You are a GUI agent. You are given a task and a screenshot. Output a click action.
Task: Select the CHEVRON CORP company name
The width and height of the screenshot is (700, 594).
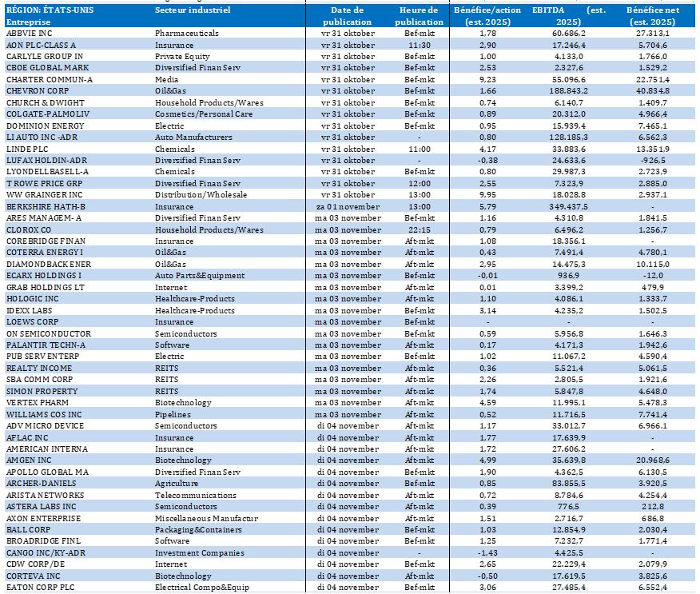pos(33,91)
